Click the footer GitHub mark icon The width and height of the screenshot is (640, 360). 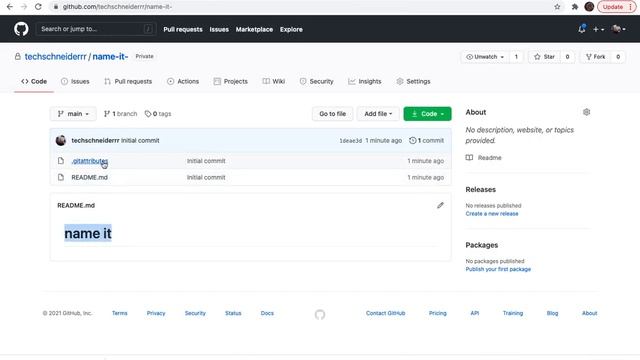tap(320, 314)
